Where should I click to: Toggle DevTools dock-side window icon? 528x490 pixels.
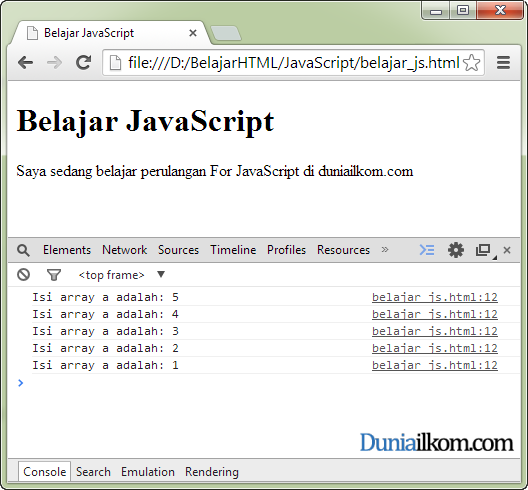(484, 251)
